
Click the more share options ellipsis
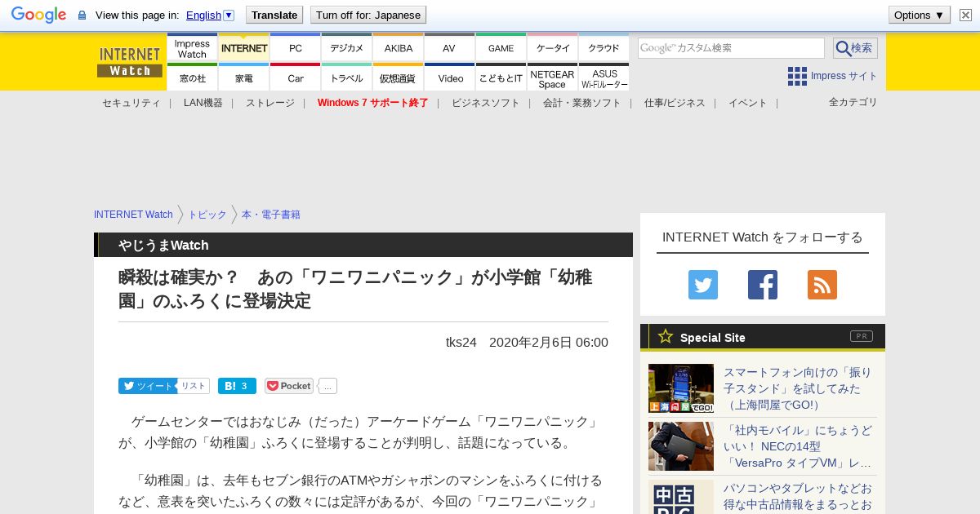point(327,386)
